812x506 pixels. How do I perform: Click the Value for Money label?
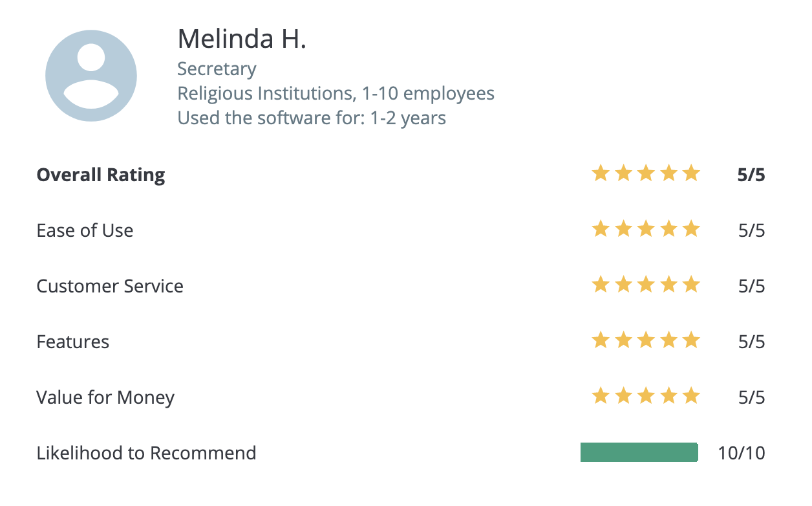[105, 397]
